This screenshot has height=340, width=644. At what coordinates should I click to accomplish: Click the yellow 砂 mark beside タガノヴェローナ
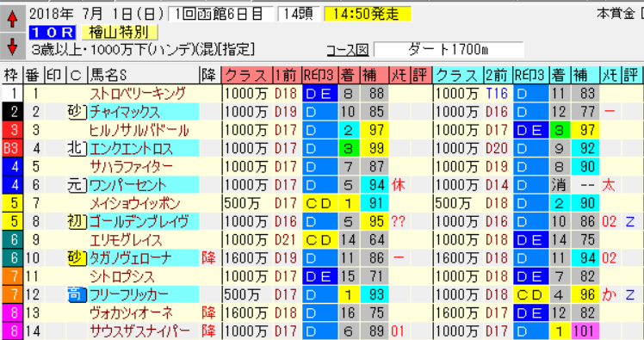point(77,258)
